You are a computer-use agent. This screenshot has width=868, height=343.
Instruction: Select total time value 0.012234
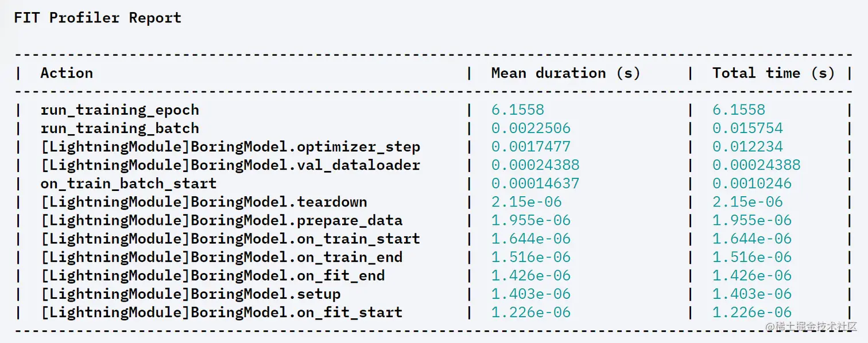(x=748, y=147)
